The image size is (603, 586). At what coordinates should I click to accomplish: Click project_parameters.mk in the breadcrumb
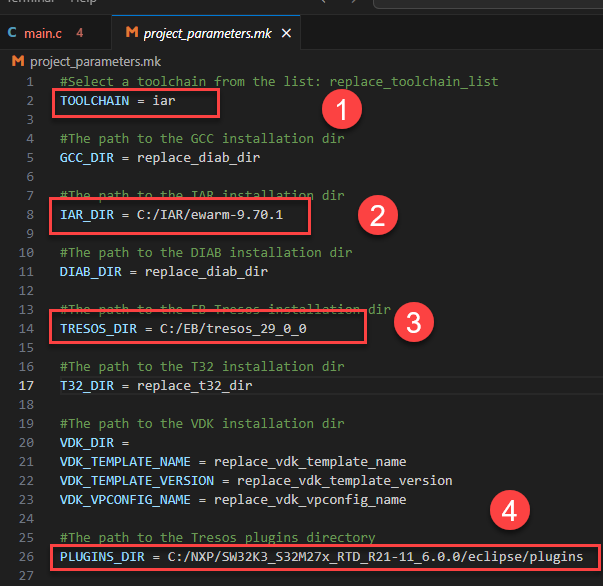[95, 62]
